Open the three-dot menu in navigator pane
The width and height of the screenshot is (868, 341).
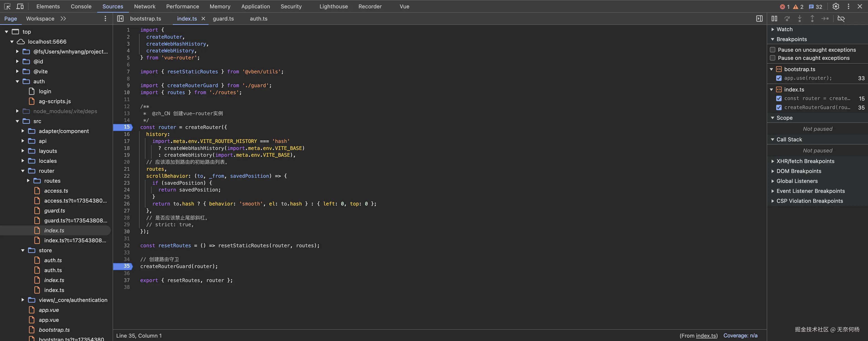(105, 19)
